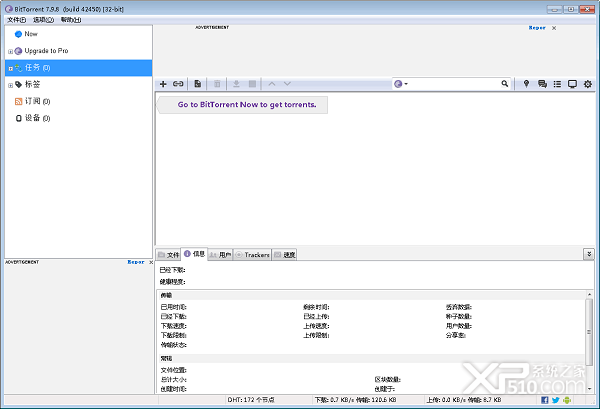The image size is (600, 409).
Task: Expand the Upgrade to Pro tree node
Action: [10, 51]
